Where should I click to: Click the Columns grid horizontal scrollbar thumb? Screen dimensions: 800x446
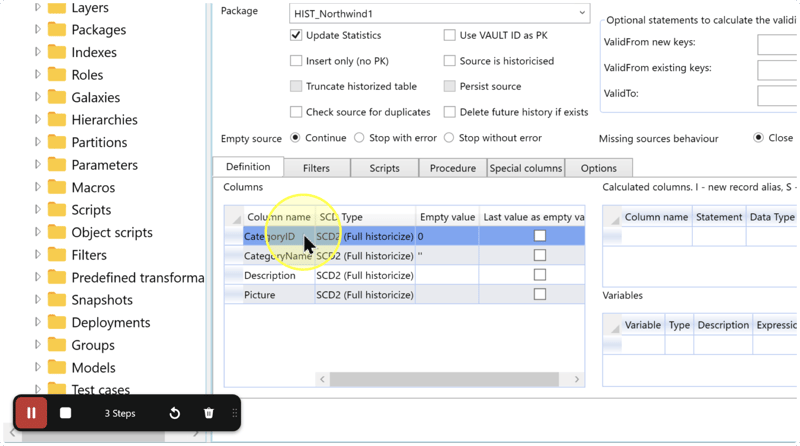pyautogui.click(x=444, y=379)
